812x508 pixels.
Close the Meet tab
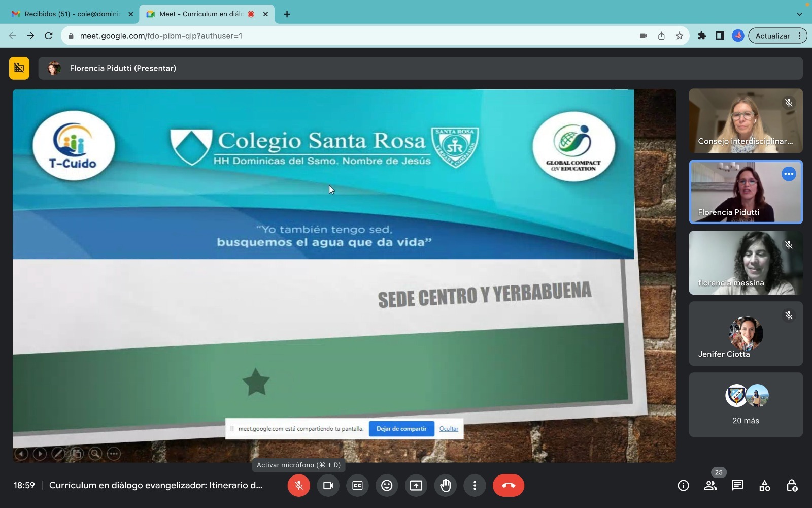click(x=265, y=14)
